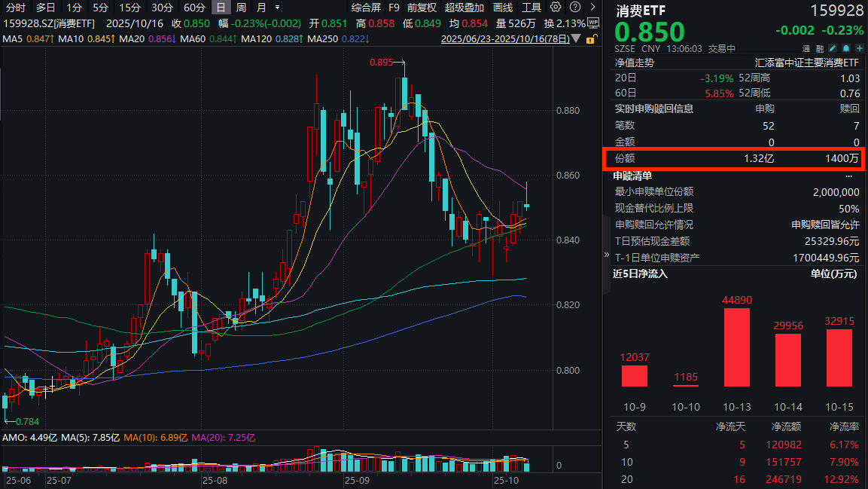Edit stock note via the pencil icon

coord(833,47)
